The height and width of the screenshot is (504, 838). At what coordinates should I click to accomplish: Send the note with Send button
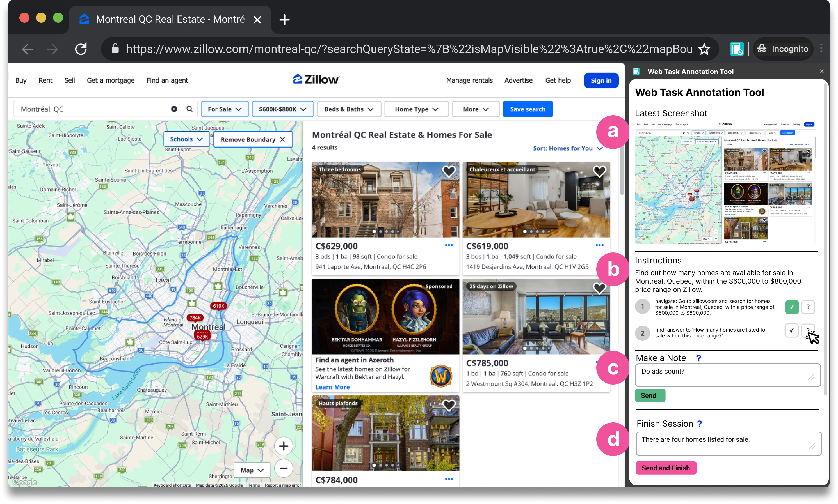point(650,396)
